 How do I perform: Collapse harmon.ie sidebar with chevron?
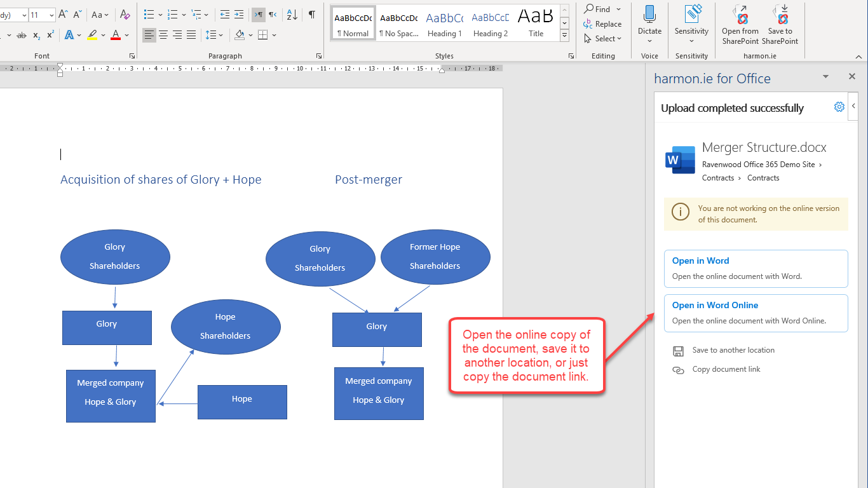click(x=853, y=106)
